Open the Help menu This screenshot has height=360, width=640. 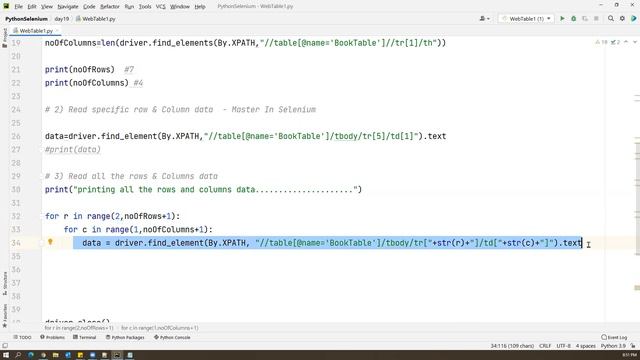tap(200, 7)
